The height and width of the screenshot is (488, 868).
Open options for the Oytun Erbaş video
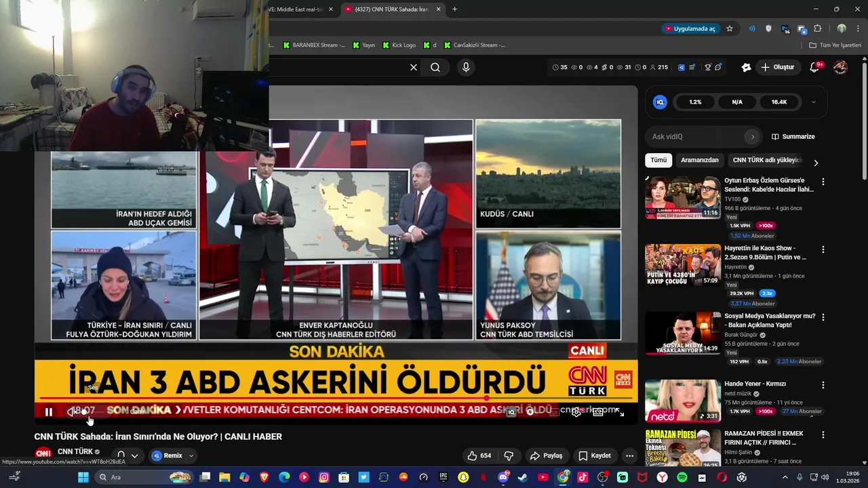[x=823, y=182]
